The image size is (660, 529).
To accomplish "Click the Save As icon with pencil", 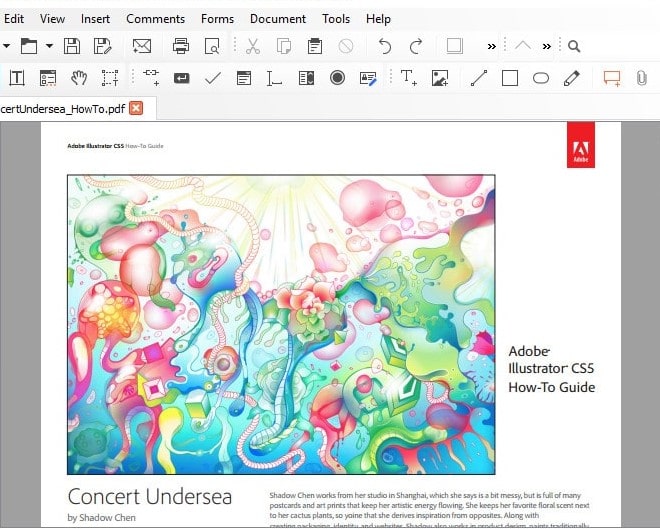I will tap(102, 46).
